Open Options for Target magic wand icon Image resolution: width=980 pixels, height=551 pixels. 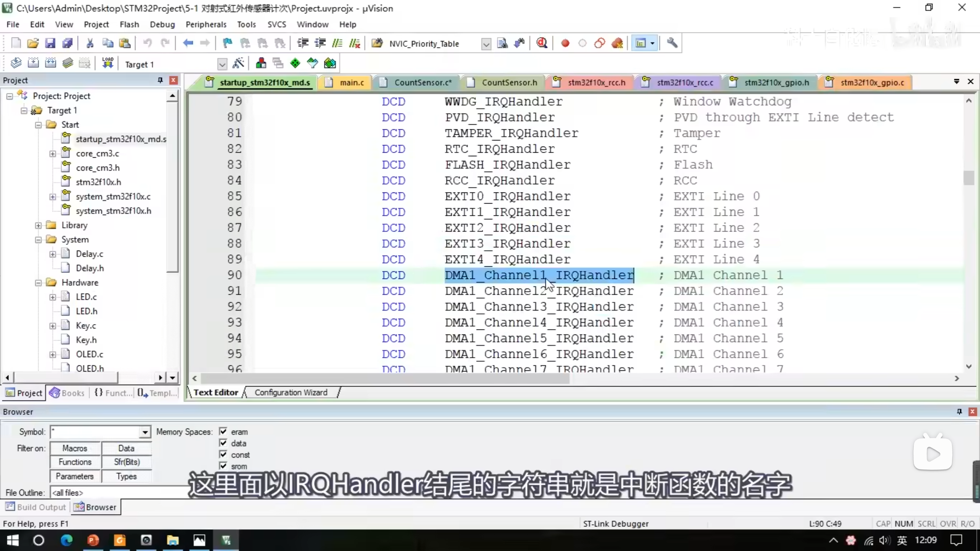238,64
